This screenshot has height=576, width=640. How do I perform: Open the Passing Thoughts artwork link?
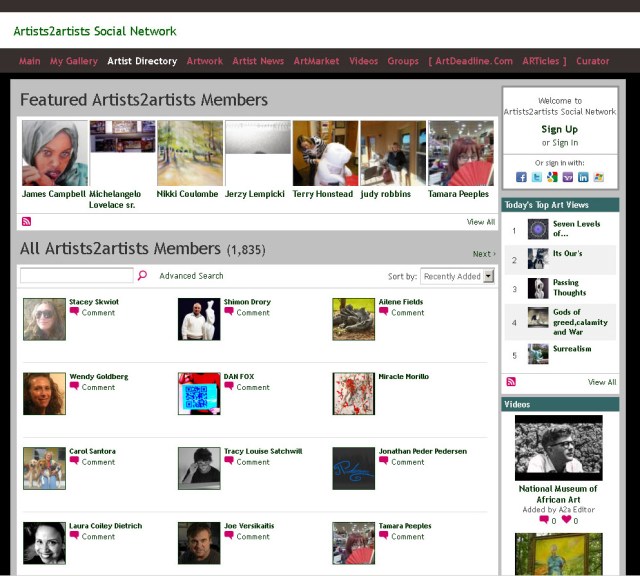click(x=569, y=287)
